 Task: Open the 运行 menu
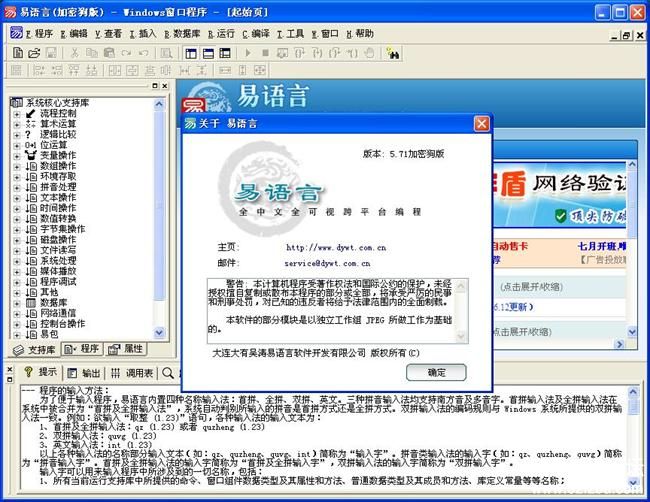(221, 34)
